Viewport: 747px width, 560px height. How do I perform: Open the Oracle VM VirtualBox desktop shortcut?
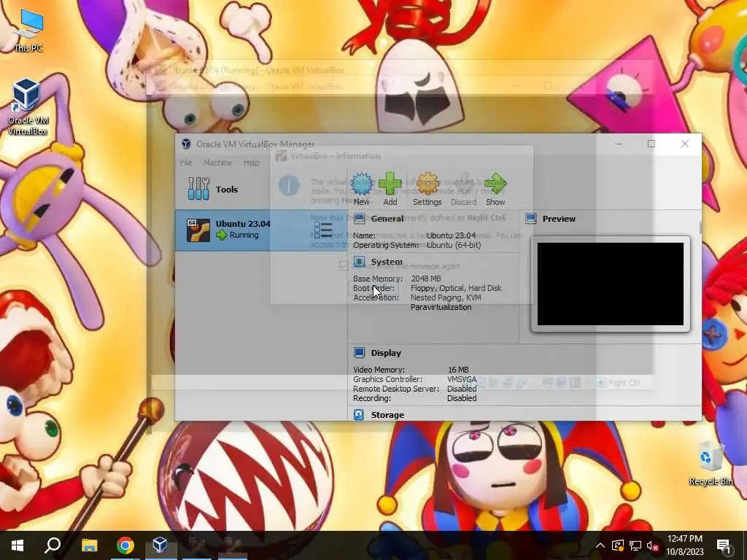pos(27,108)
